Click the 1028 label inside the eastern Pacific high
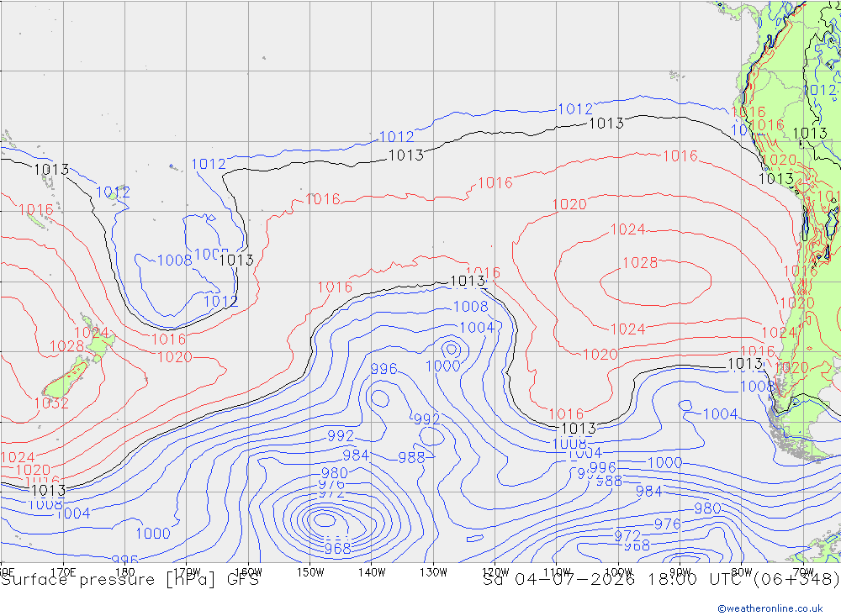This screenshot has height=616, width=841. [640, 263]
